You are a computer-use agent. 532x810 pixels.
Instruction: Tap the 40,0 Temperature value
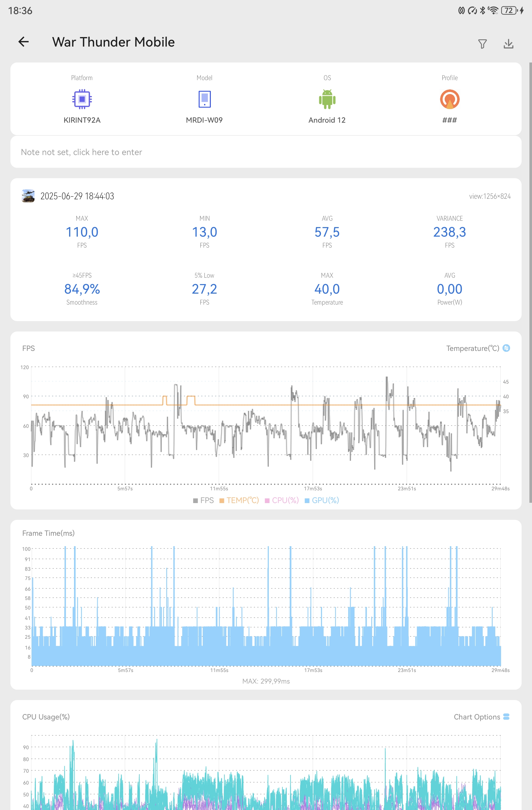[x=327, y=289]
